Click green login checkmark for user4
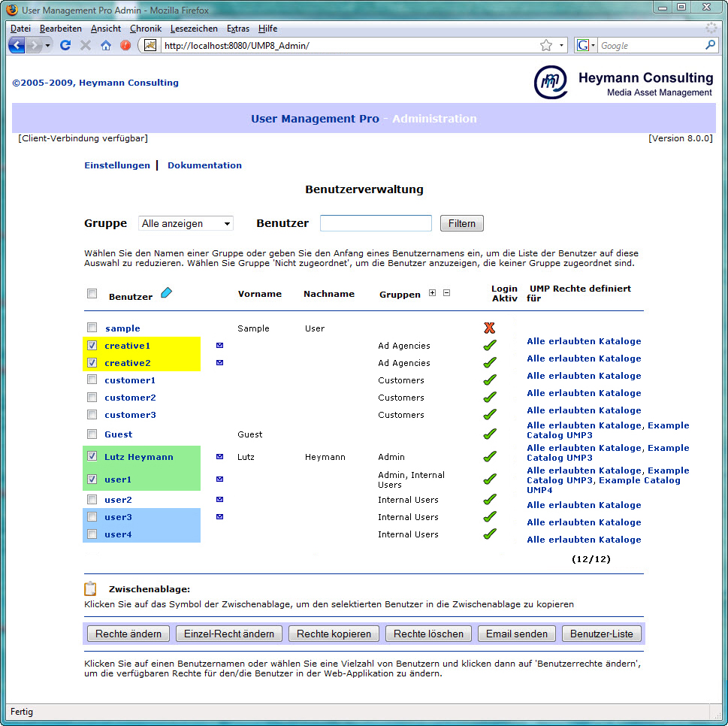 (490, 534)
